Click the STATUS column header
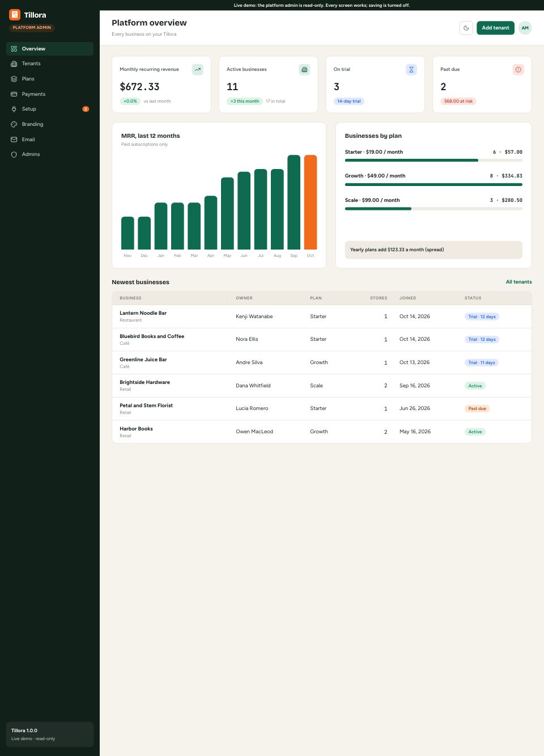The width and height of the screenshot is (544, 756). [x=473, y=298]
